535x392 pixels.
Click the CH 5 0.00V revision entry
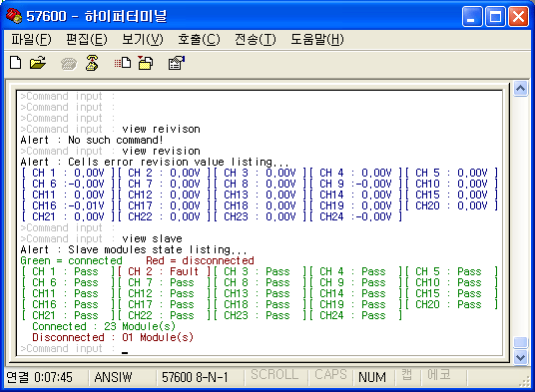(x=451, y=173)
